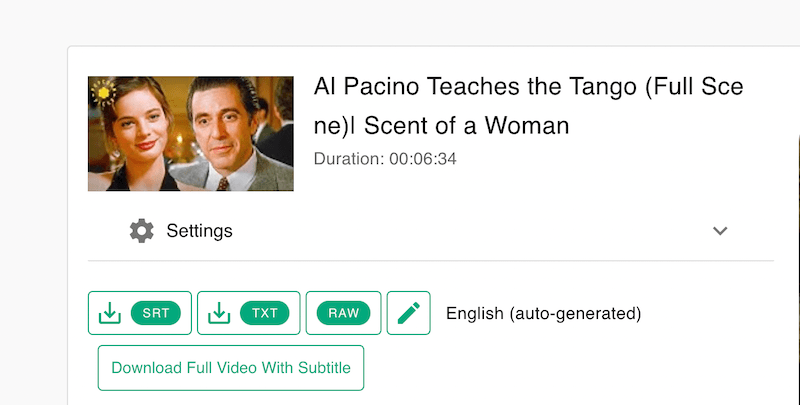Expand Settings with the chevron arrow
Screen dimensions: 800x405
pyautogui.click(x=720, y=231)
